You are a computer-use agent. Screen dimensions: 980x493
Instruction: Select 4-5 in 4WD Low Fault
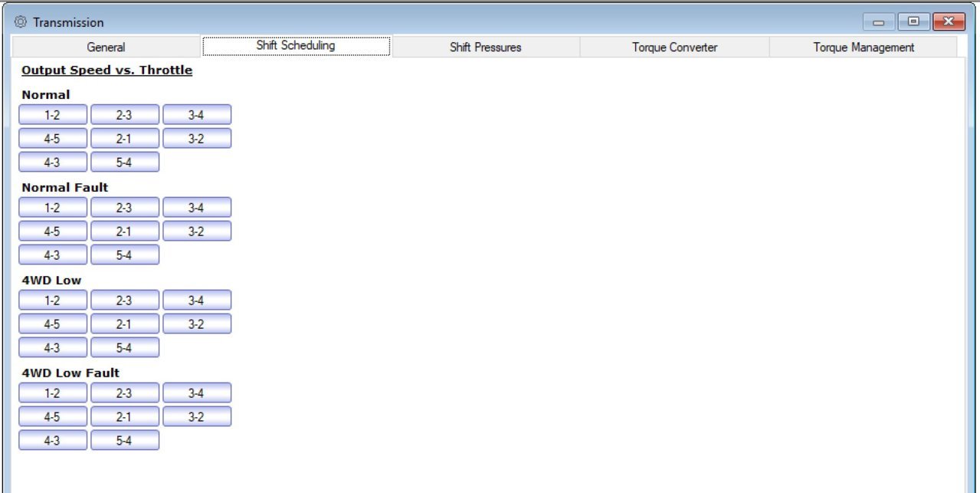53,417
